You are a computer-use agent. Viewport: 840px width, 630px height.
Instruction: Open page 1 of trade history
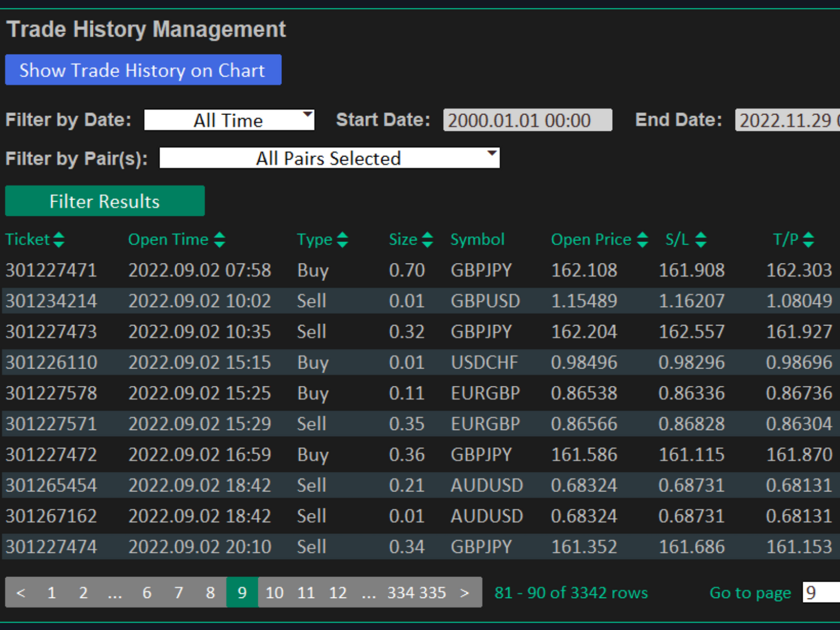pyautogui.click(x=51, y=593)
